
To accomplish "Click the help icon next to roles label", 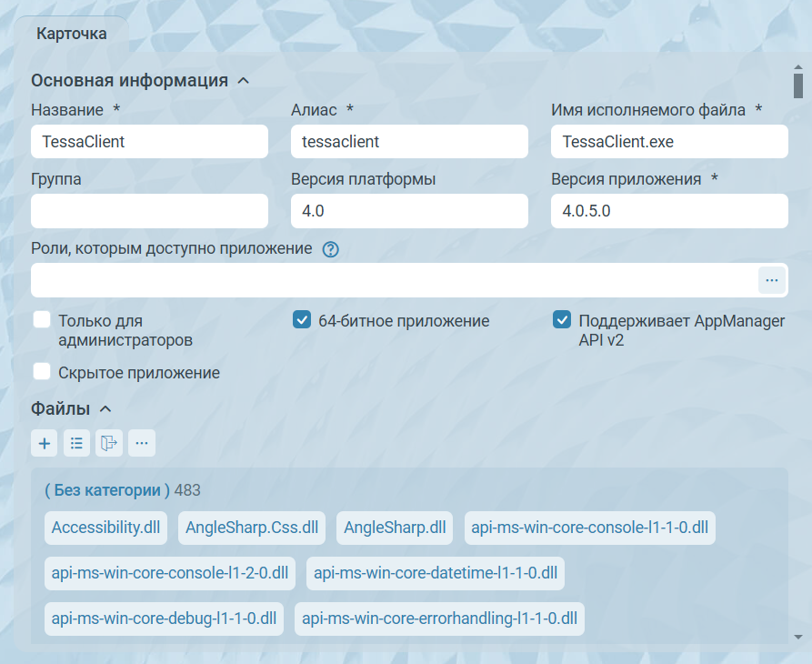I will [x=331, y=249].
